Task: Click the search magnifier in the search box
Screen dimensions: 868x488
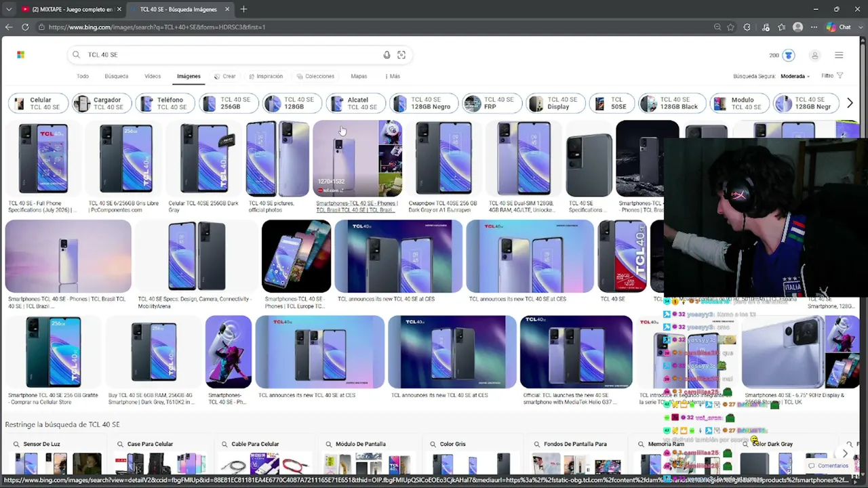Action: point(76,55)
